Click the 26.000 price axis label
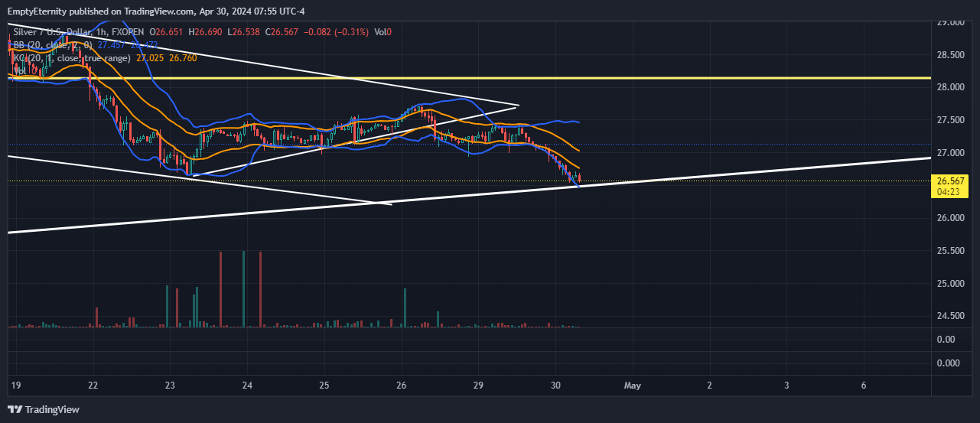This screenshot has width=980, height=423. coord(951,218)
